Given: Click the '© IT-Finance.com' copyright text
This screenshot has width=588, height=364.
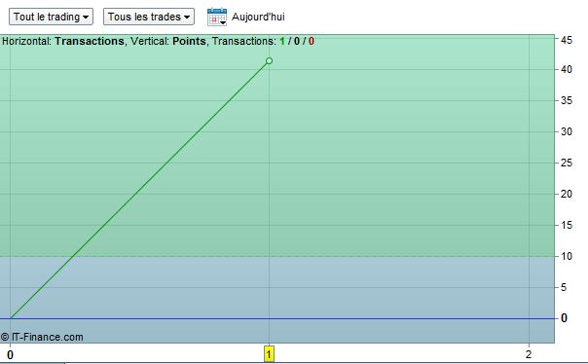Looking at the screenshot, I should click(42, 337).
